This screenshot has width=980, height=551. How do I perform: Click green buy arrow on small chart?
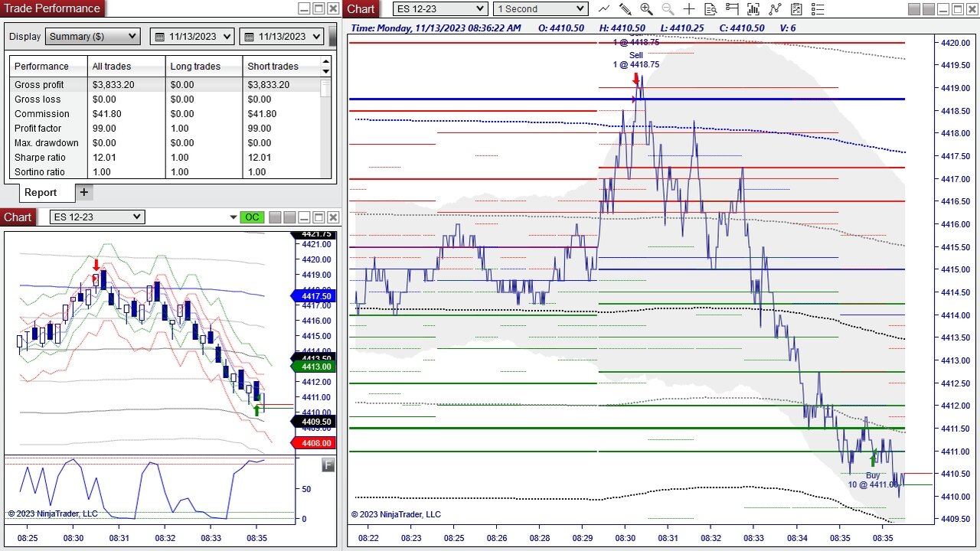(256, 411)
